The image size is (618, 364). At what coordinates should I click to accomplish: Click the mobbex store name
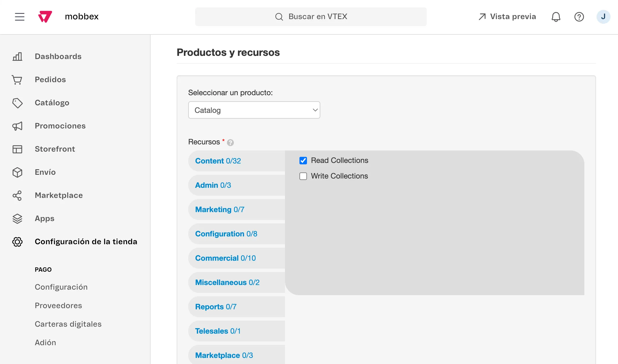point(82,16)
